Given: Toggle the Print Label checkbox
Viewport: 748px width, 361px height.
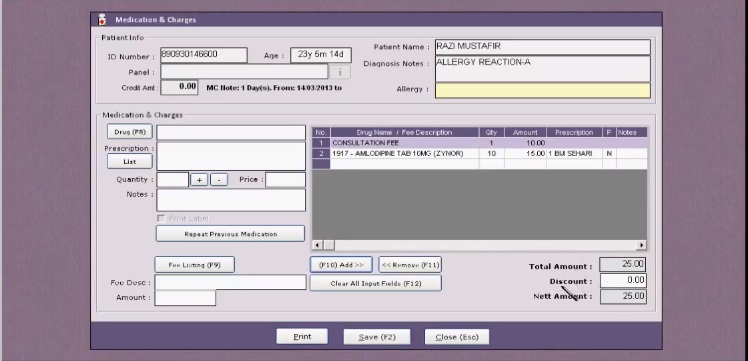Looking at the screenshot, I should [x=161, y=218].
